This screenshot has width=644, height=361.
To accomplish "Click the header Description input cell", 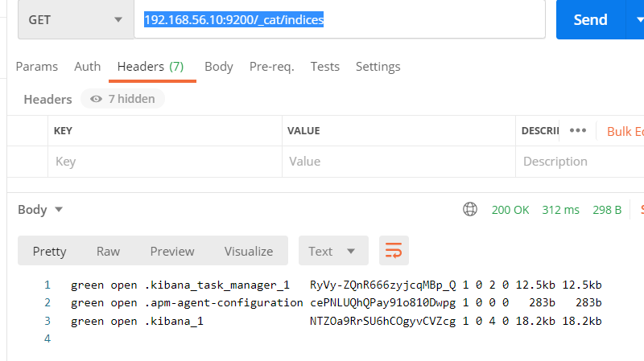I will coord(580,162).
